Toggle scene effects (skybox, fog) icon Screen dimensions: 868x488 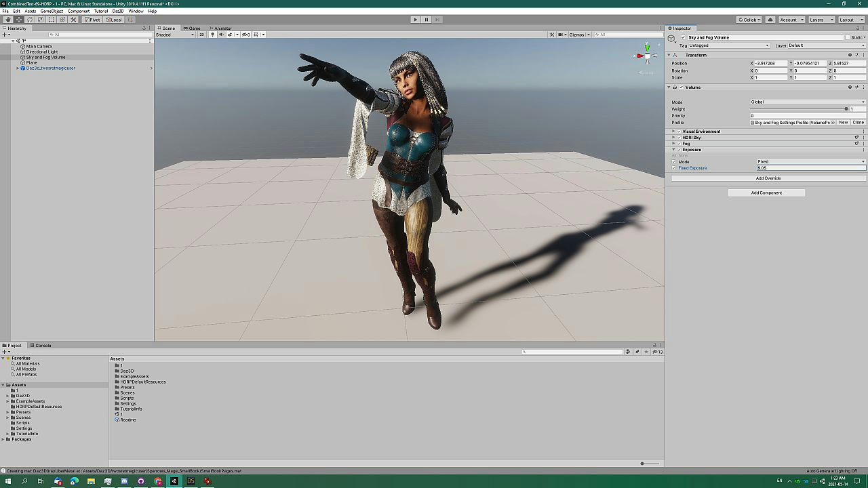tap(231, 35)
